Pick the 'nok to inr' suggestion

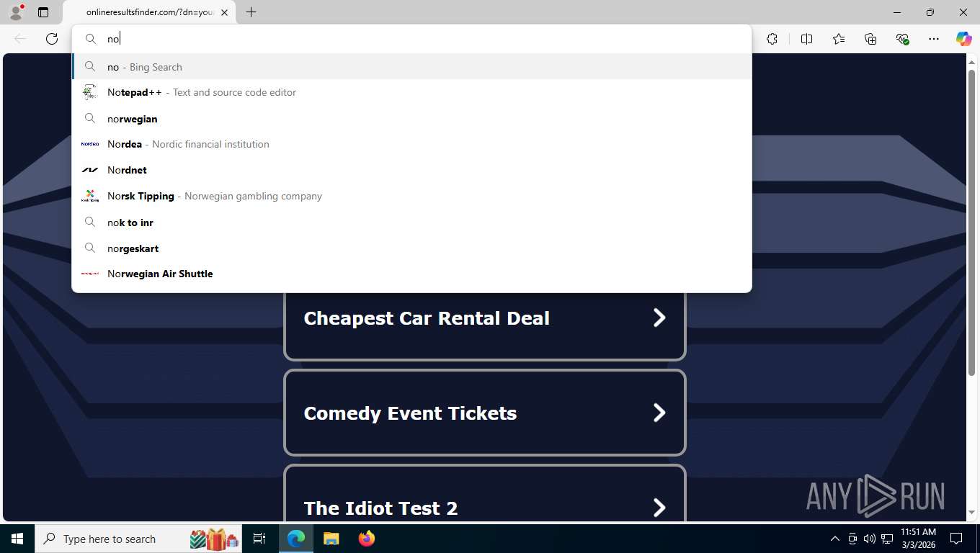point(411,222)
